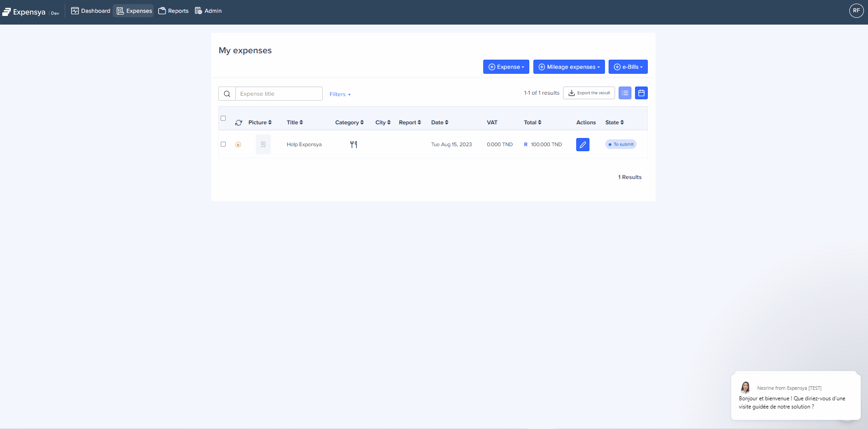Expand the Filters dropdown
The height and width of the screenshot is (429, 868).
(340, 94)
